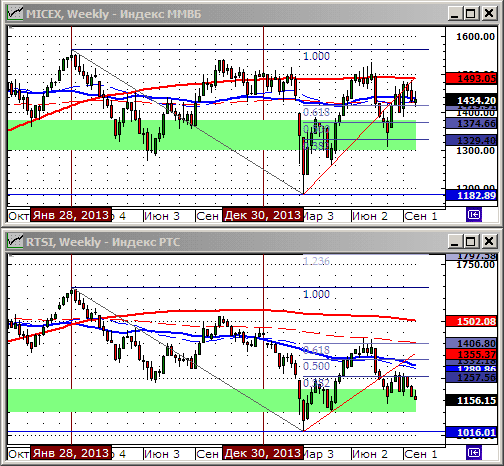Click the 1600.00 axis value
Screen dimensions: 504x466
coord(475,36)
